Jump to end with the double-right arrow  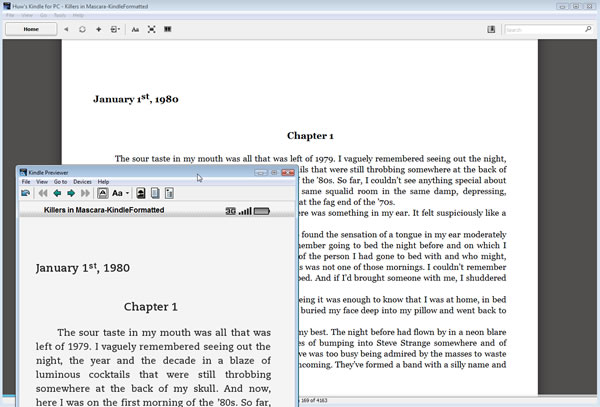pos(85,193)
